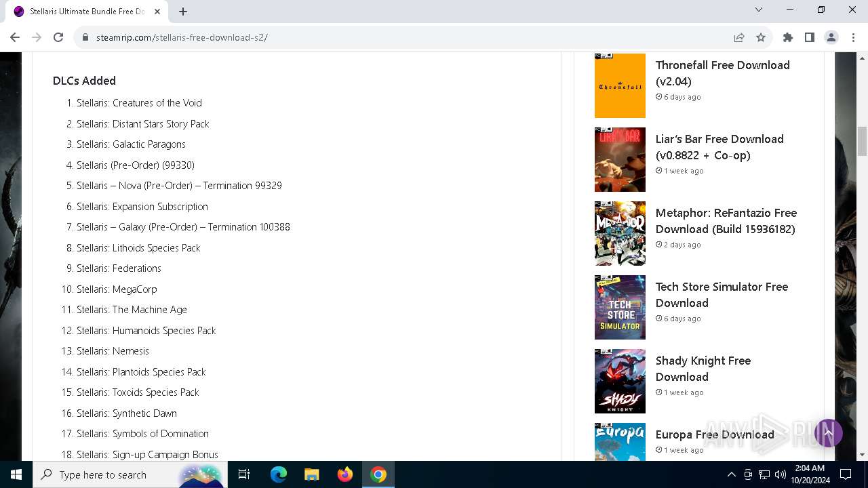Select 'Stellaris: Federations' list item
This screenshot has height=488, width=868.
[119, 268]
